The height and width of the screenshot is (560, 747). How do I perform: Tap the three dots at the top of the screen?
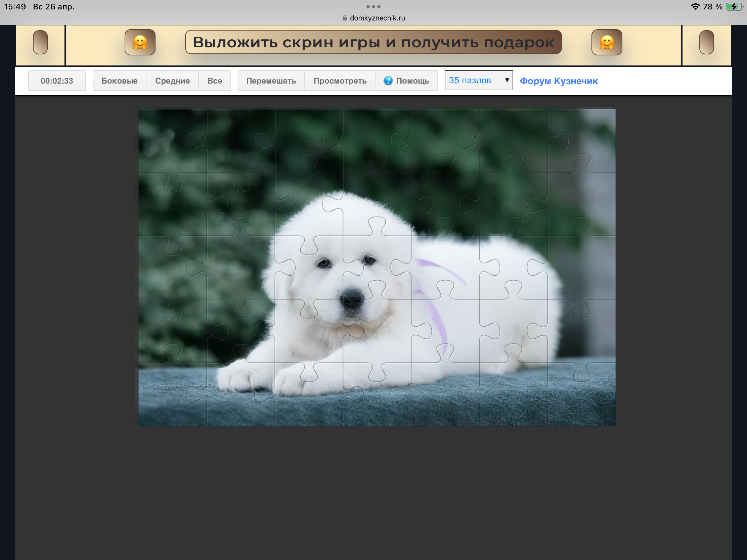click(373, 7)
